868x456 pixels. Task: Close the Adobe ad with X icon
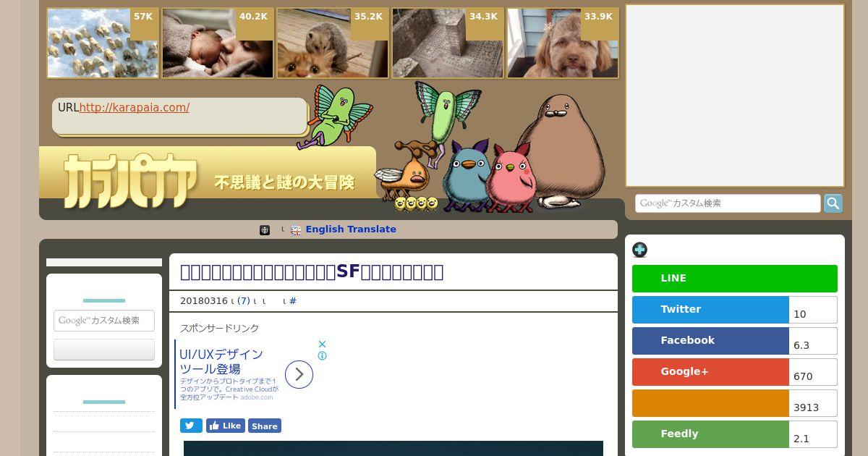pyautogui.click(x=323, y=345)
